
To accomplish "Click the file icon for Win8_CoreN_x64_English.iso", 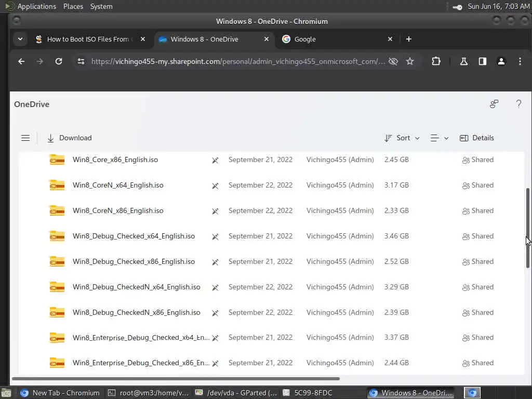I will [x=57, y=185].
